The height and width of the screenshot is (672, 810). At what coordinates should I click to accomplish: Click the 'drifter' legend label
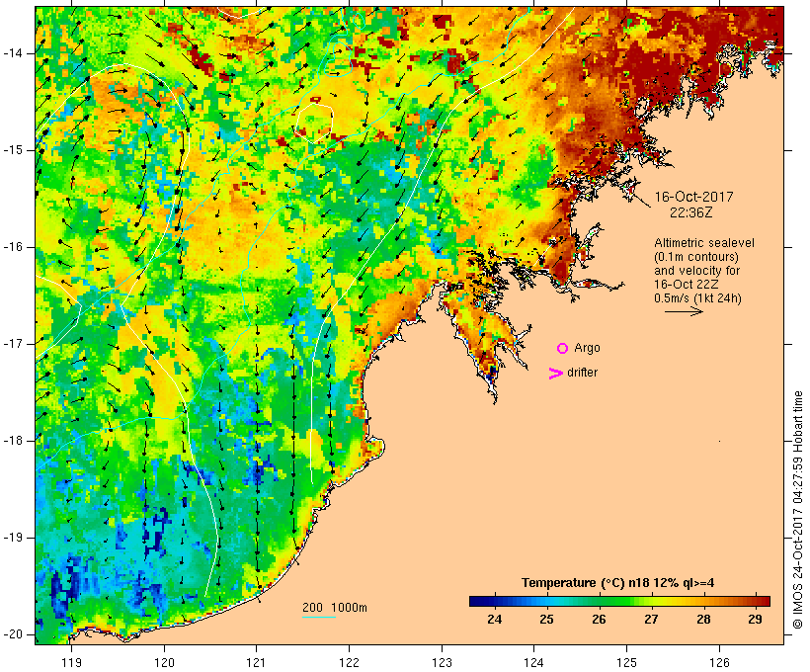coord(582,373)
